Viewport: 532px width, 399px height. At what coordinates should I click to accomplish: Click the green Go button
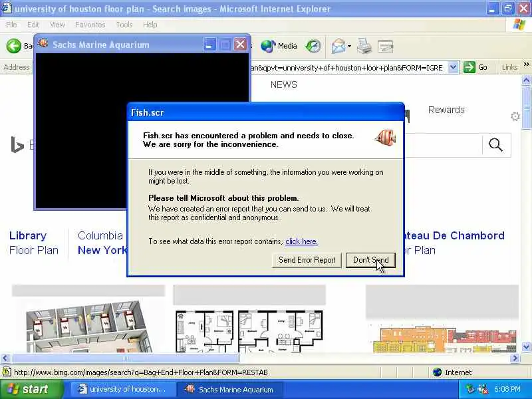point(475,67)
